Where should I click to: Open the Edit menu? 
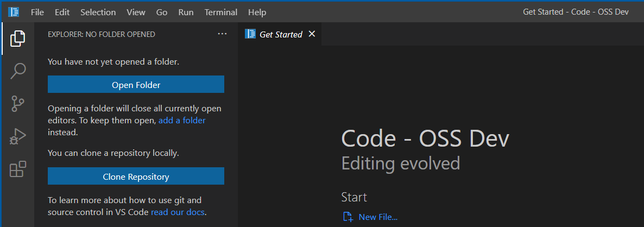click(x=62, y=12)
